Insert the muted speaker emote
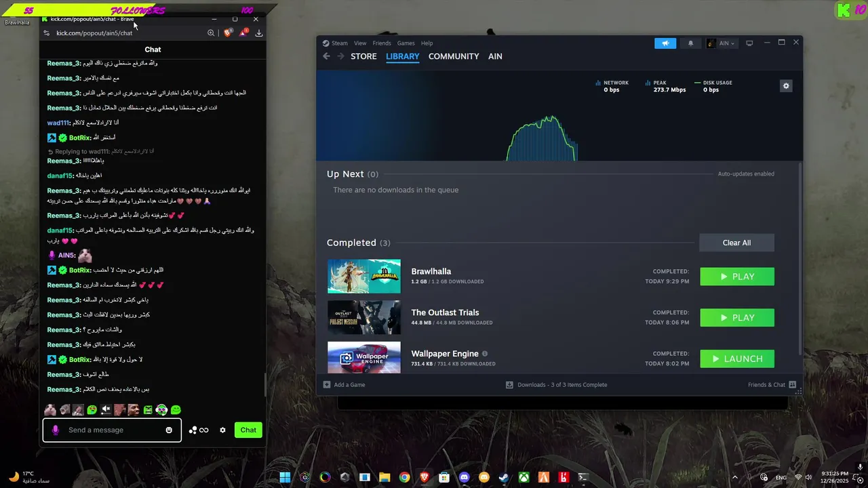The image size is (868, 488). [x=106, y=409]
